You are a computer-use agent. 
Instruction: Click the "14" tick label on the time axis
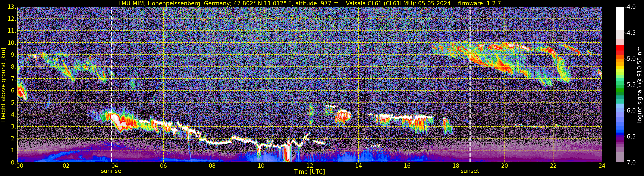click(358, 166)
